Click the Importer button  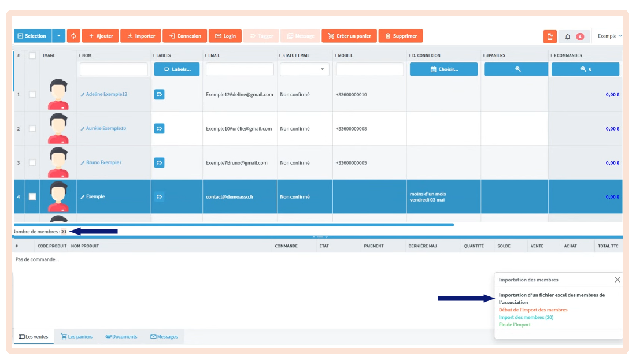(140, 36)
